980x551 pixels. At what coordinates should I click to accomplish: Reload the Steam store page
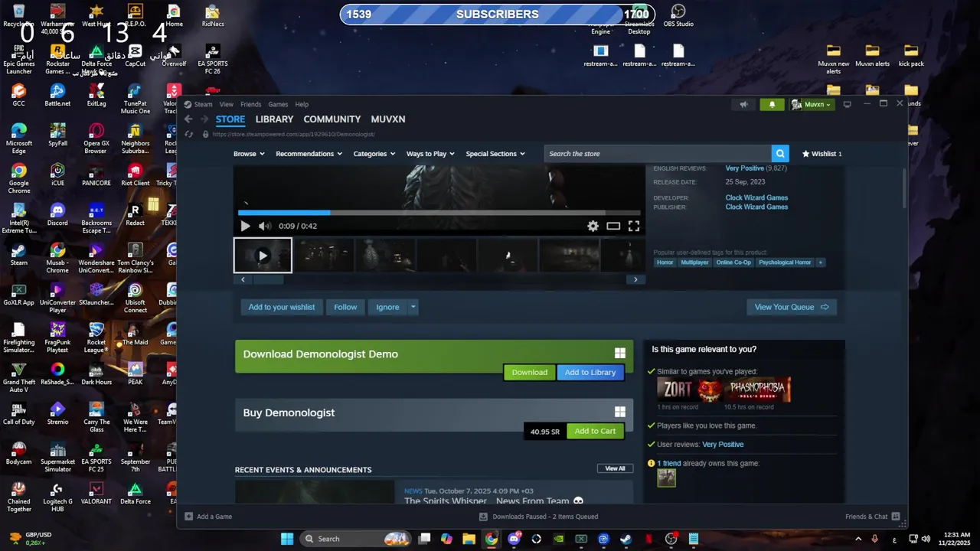pos(189,134)
